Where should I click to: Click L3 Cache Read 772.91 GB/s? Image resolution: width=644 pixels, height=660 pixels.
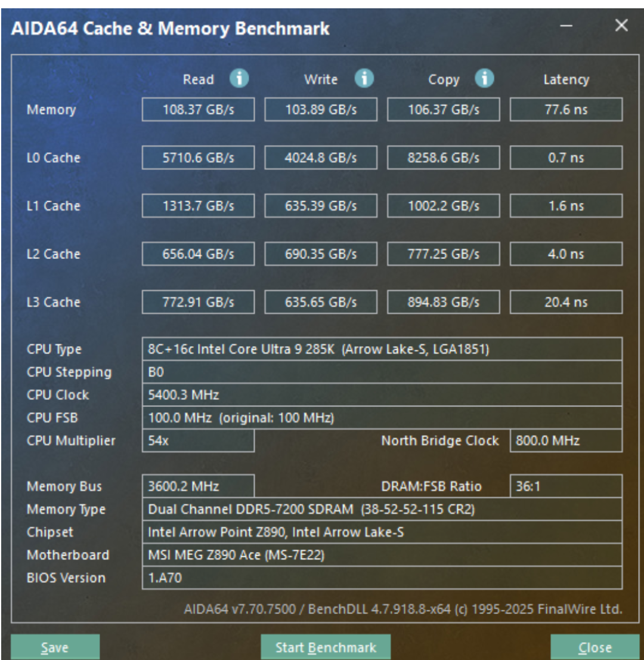coord(198,302)
